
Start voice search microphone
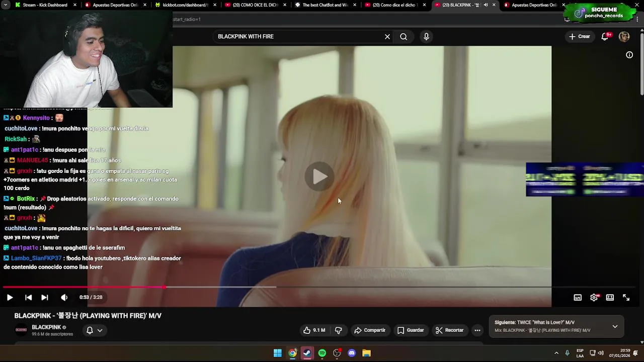(x=426, y=37)
